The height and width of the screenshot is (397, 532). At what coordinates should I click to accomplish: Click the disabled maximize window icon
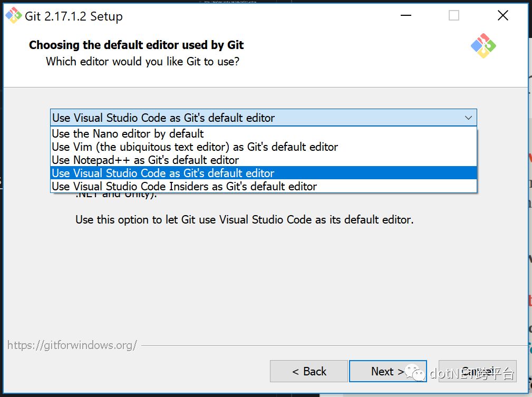coord(454,15)
